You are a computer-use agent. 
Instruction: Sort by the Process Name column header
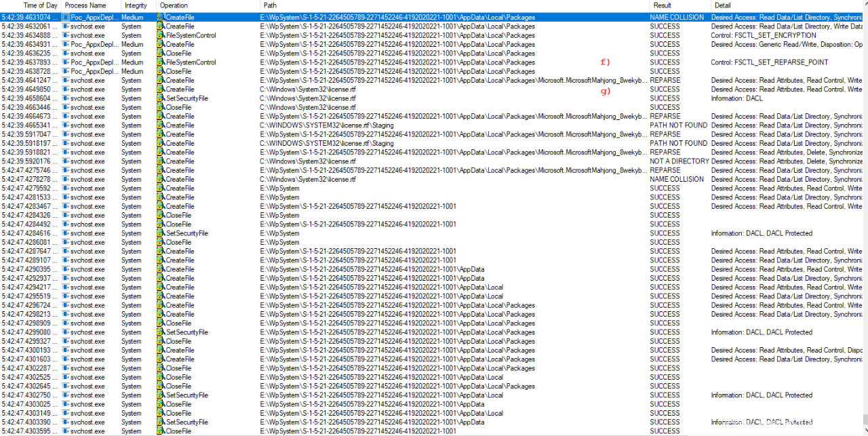coord(85,5)
